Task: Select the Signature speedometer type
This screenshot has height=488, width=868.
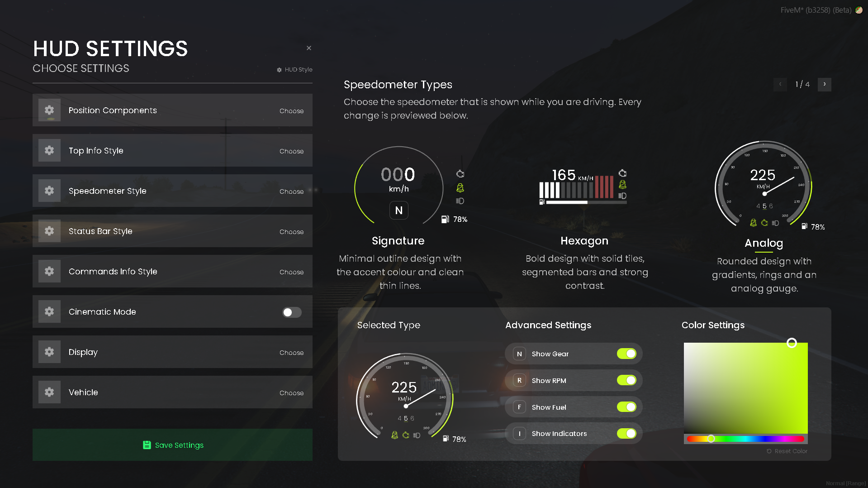Action: [400, 217]
